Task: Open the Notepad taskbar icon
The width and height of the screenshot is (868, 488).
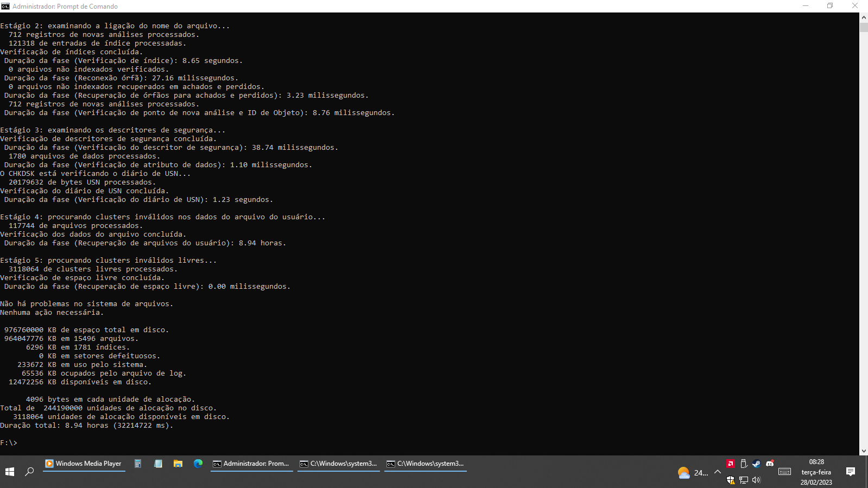Action: [158, 464]
